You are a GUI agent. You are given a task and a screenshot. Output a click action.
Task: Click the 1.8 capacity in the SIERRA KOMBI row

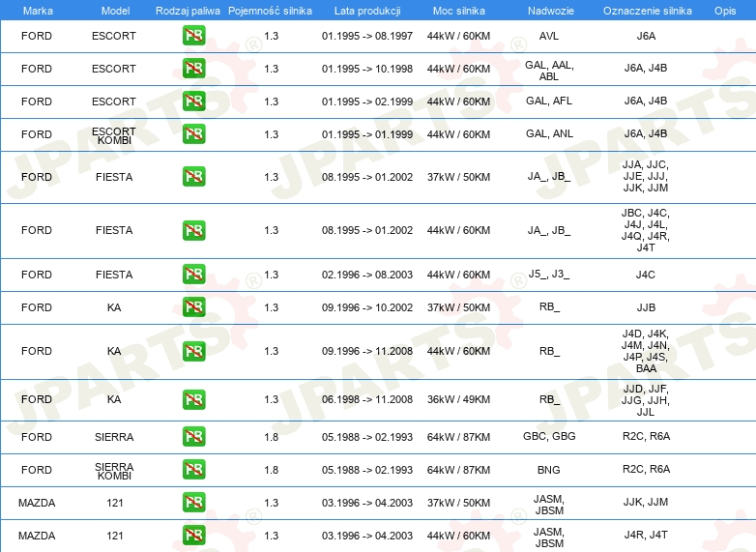click(x=272, y=470)
